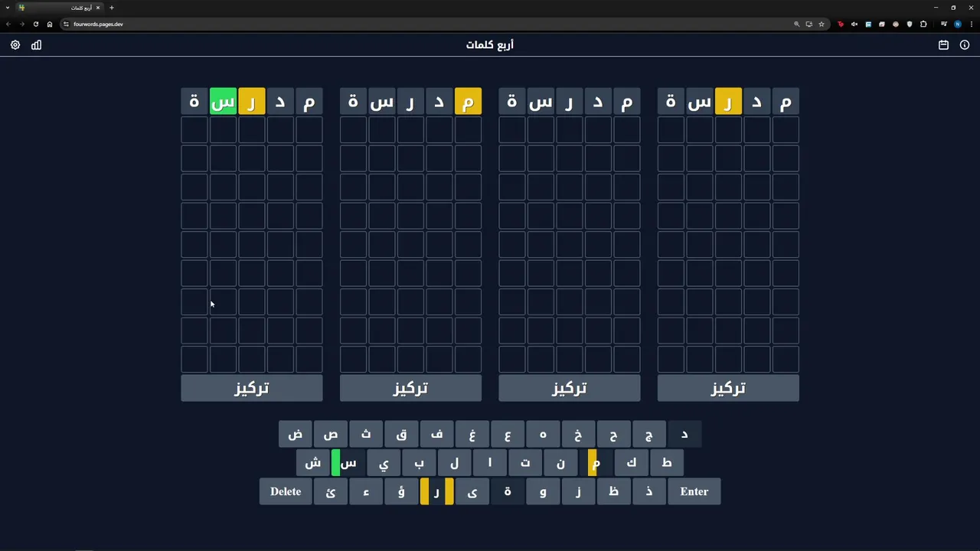Screen dimensions: 980x551
Task: Expand the tab search dropdown arrow
Action: [8, 8]
